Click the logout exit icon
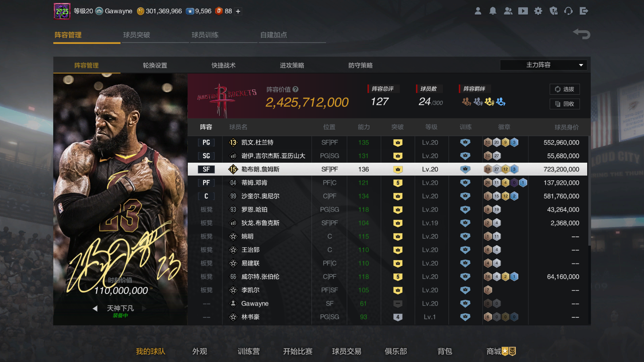The width and height of the screenshot is (644, 362). [x=584, y=11]
